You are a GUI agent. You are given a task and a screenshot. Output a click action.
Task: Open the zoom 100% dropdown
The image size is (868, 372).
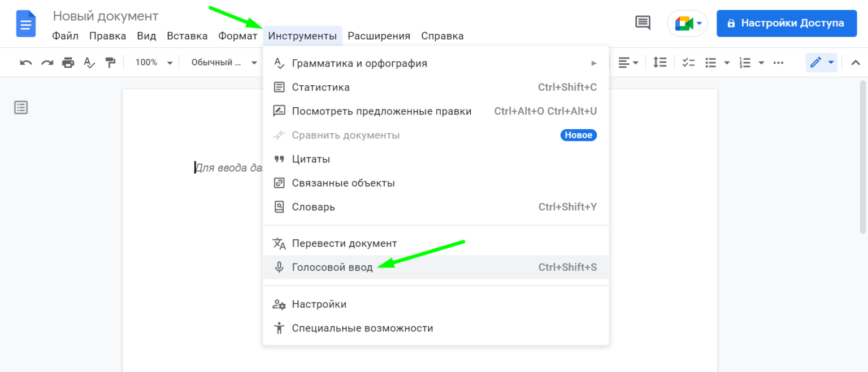click(153, 63)
